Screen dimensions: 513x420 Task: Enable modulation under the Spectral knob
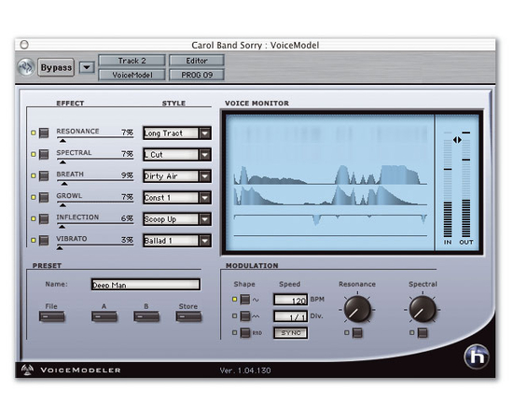click(423, 332)
